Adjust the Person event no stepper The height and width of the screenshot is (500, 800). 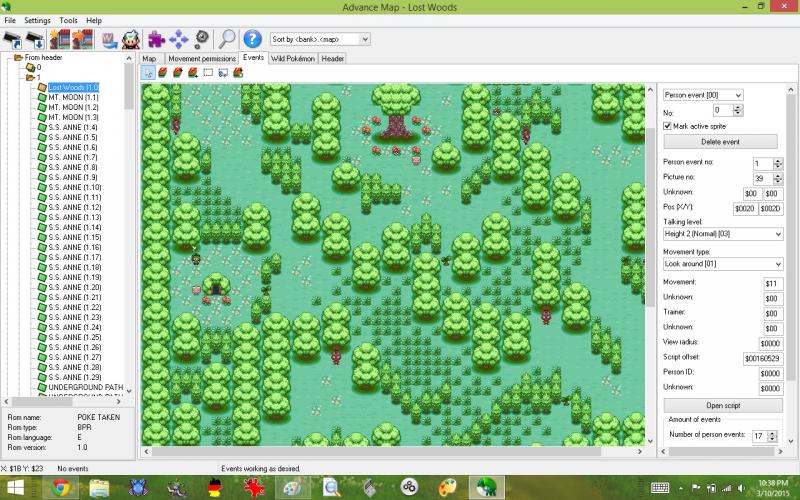coord(778,163)
